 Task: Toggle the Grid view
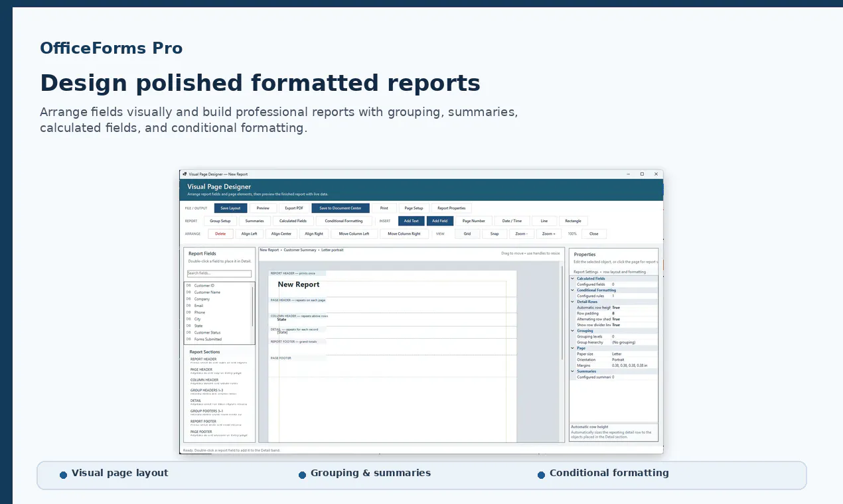coord(467,233)
